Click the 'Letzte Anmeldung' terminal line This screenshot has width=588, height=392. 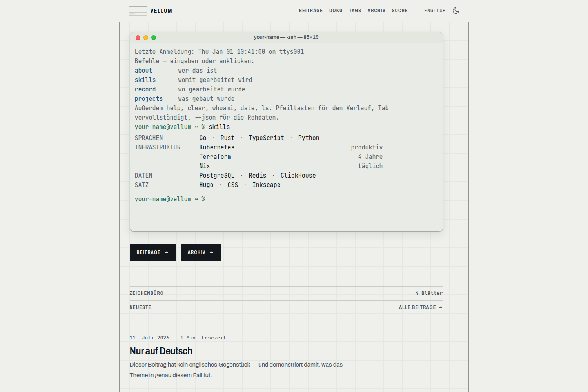coord(219,52)
